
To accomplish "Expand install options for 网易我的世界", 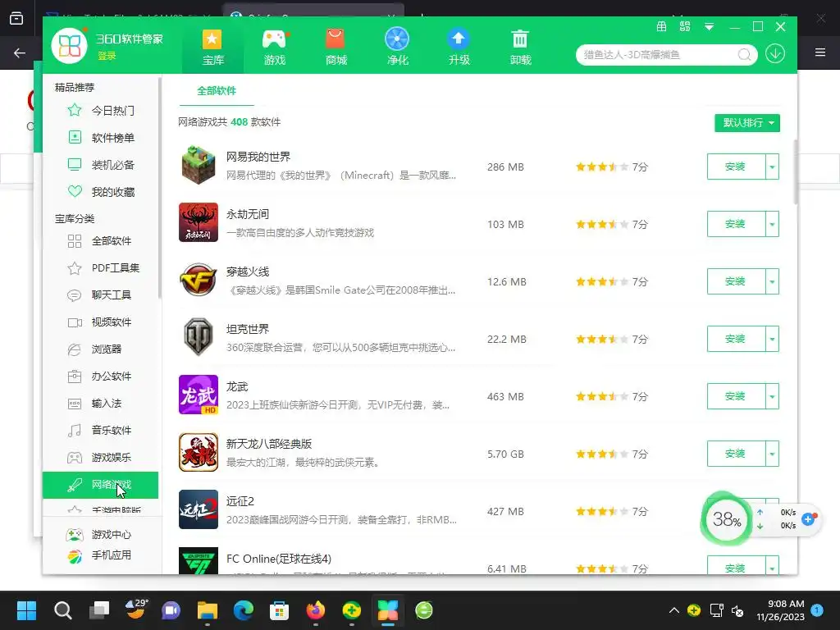I will (x=772, y=167).
